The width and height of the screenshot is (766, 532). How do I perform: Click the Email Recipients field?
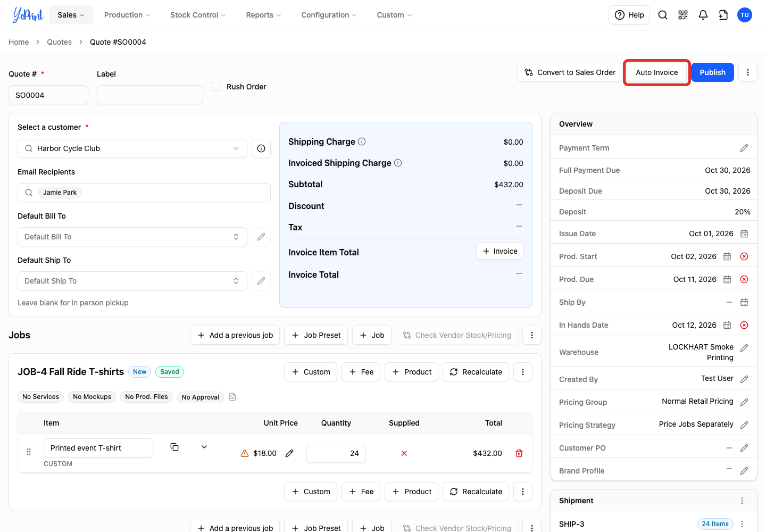(x=144, y=193)
